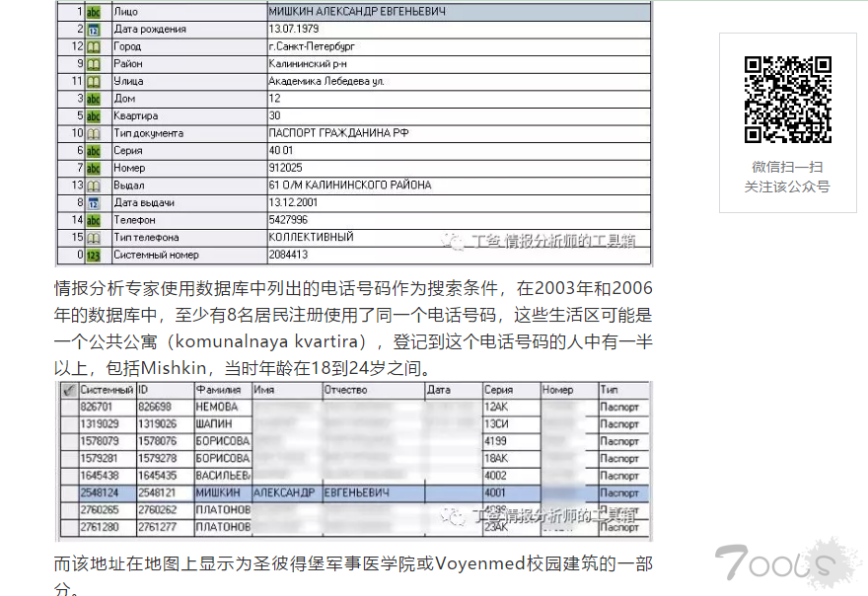Image resolution: width=868 pixels, height=596 pixels.
Task: Click the Серия column header
Action: tap(510, 390)
